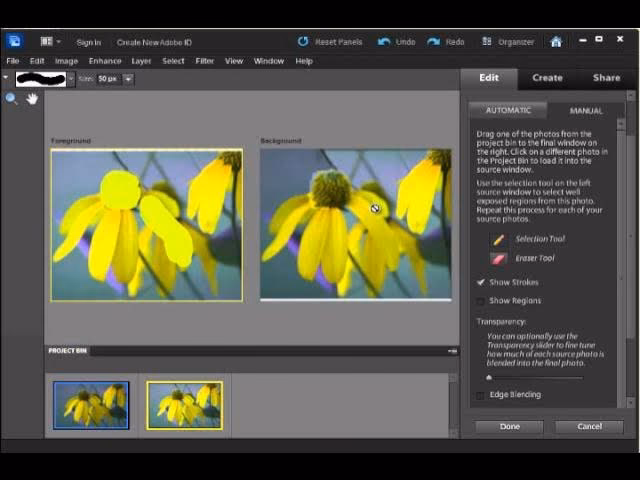Screen dimensions: 640x480
Task: Switch to the Edit panel tab
Action: [489, 78]
